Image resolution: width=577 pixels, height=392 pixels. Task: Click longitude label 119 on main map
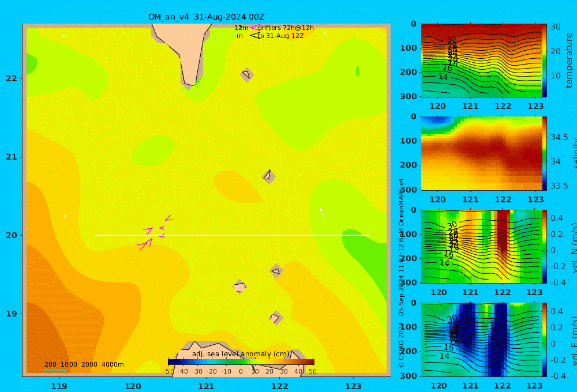pos(59,386)
